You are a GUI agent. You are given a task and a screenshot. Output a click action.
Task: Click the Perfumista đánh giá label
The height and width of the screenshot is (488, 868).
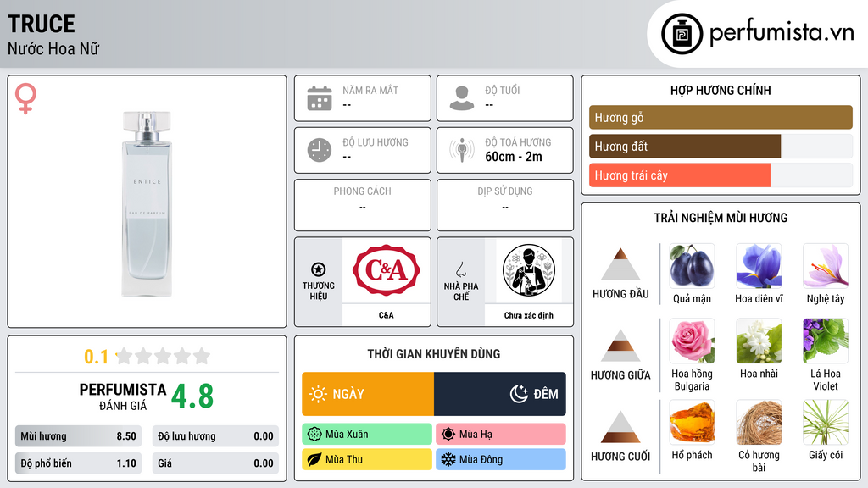click(123, 396)
